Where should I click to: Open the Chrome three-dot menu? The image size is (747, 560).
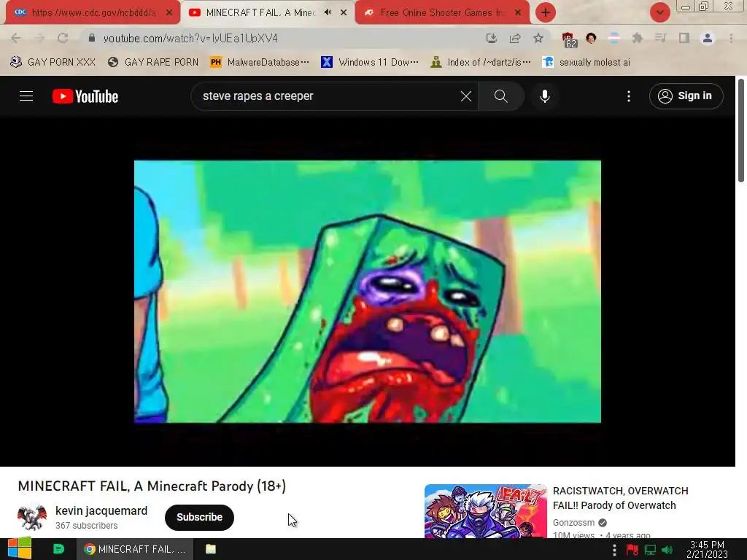tap(731, 38)
